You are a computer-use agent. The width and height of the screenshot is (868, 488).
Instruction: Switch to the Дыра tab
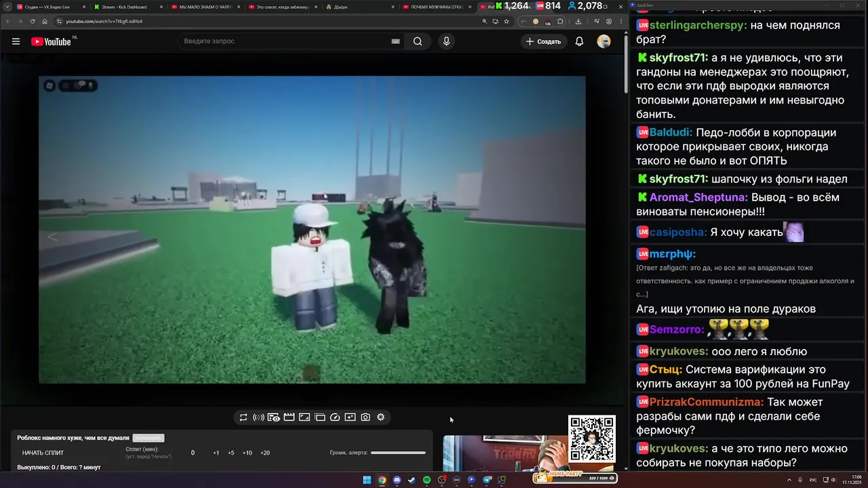(x=358, y=7)
